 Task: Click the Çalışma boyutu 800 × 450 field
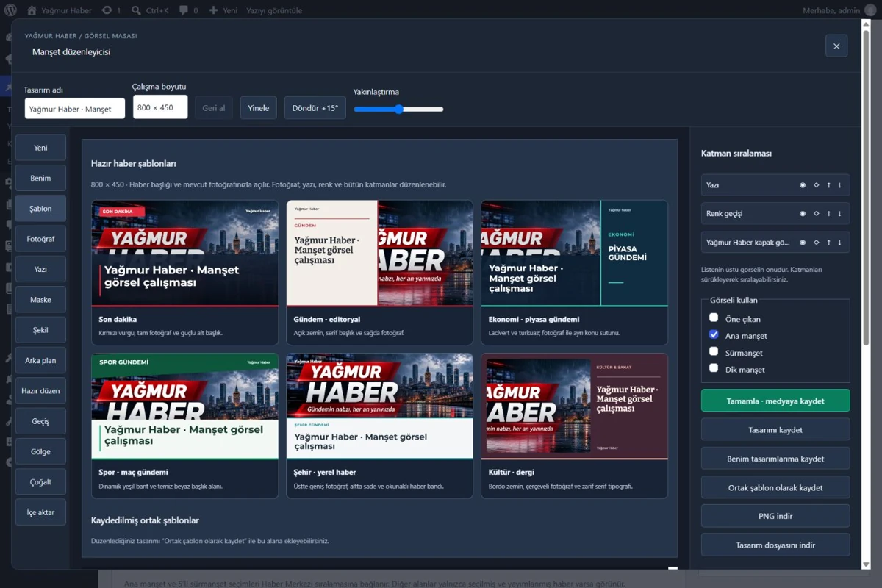coord(160,107)
